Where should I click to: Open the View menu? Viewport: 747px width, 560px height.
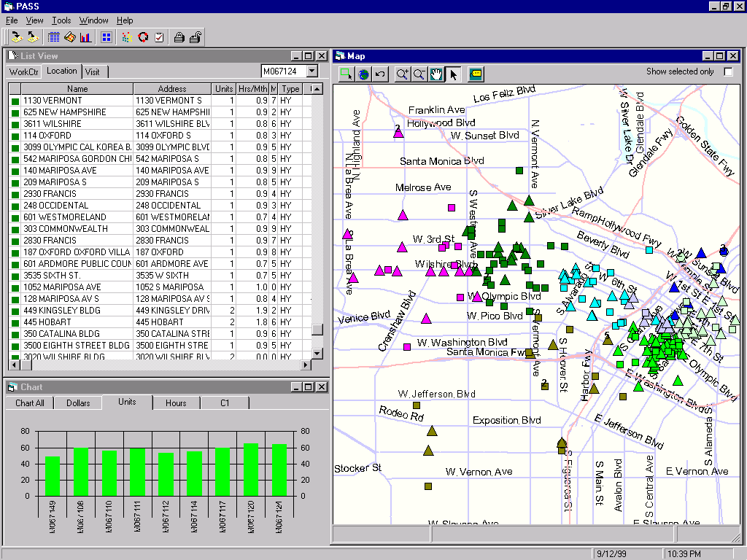pyautogui.click(x=34, y=20)
